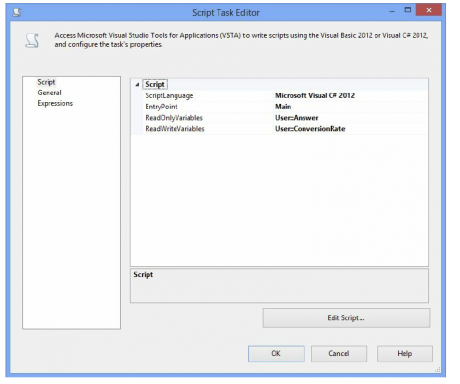The height and width of the screenshot is (384, 460).
Task: Select the Script category header
Action: (x=155, y=85)
